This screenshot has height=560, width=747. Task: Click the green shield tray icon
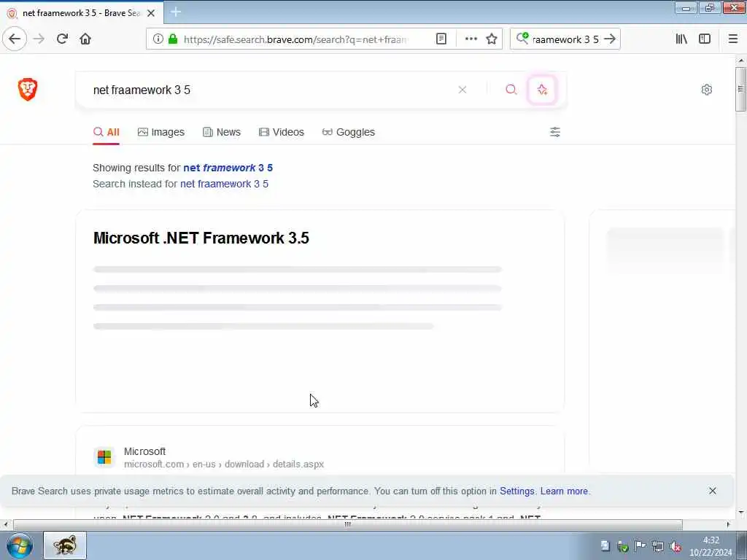(623, 546)
